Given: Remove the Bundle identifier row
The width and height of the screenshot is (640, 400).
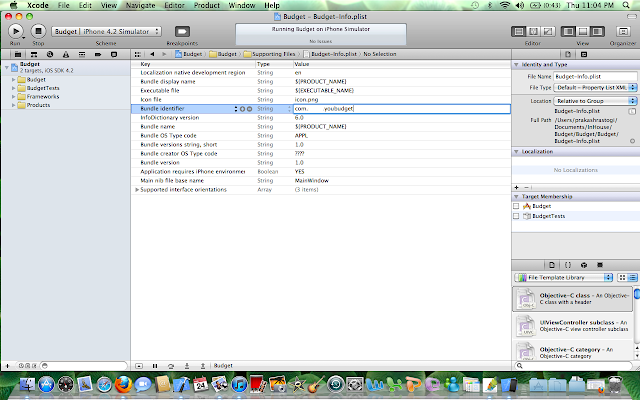Looking at the screenshot, I should pyautogui.click(x=249, y=109).
